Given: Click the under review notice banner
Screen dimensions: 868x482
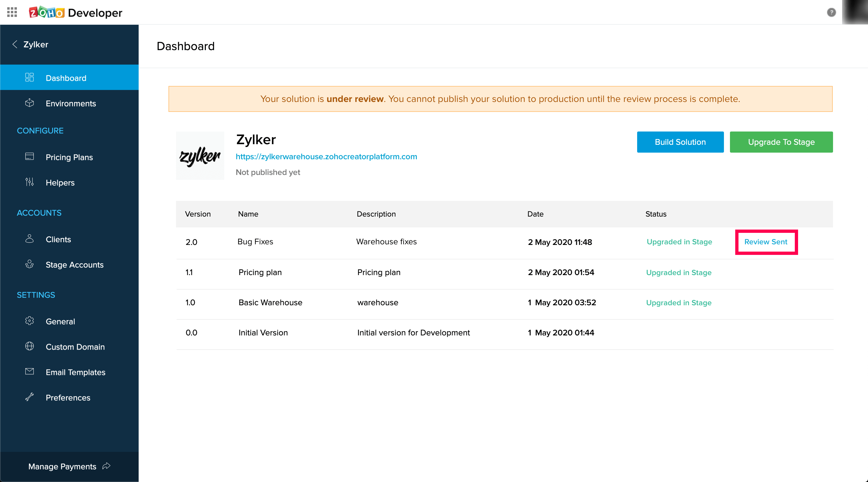Looking at the screenshot, I should 500,99.
